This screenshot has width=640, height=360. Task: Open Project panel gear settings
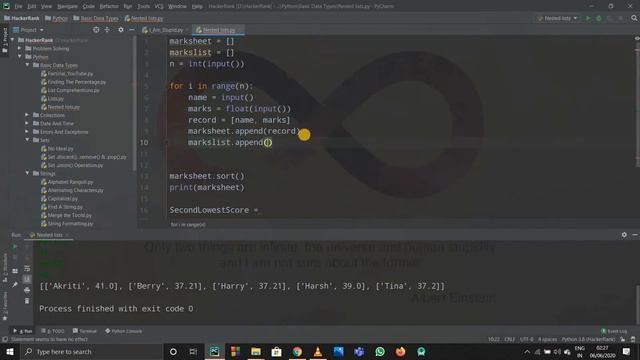click(x=121, y=30)
